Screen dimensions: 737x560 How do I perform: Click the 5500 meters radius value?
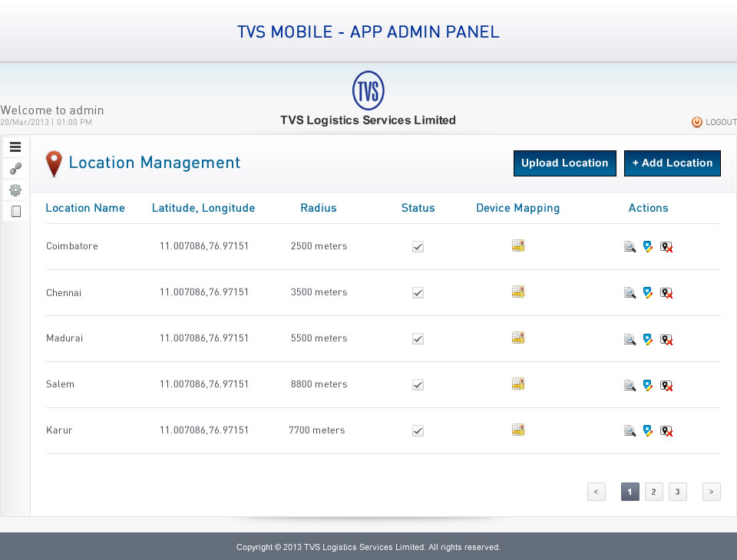coord(319,338)
